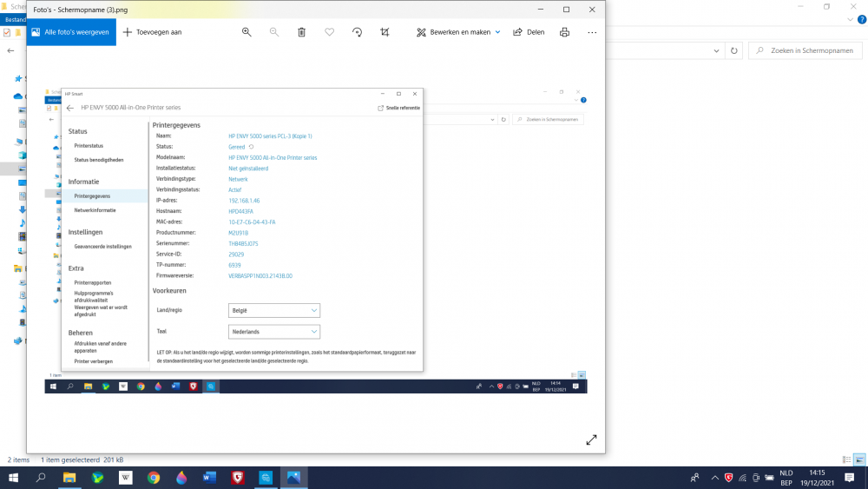Open colorful droplet app on taskbar
This screenshot has width=868, height=489.
pyautogui.click(x=181, y=478)
